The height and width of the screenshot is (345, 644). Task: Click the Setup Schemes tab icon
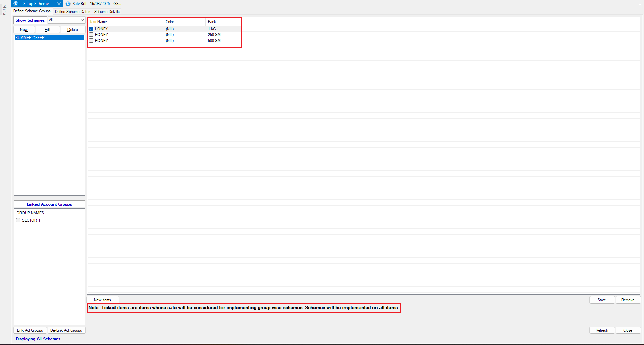click(x=16, y=4)
